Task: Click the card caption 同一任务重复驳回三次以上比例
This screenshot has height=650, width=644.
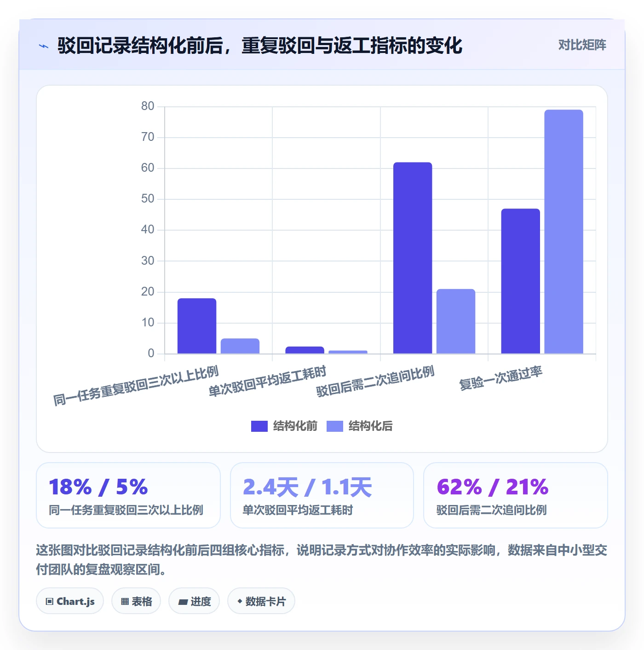Action: coord(126,510)
